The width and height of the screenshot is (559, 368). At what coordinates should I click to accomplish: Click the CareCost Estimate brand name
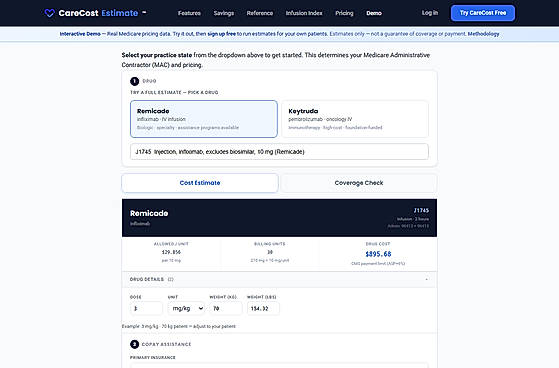(98, 13)
